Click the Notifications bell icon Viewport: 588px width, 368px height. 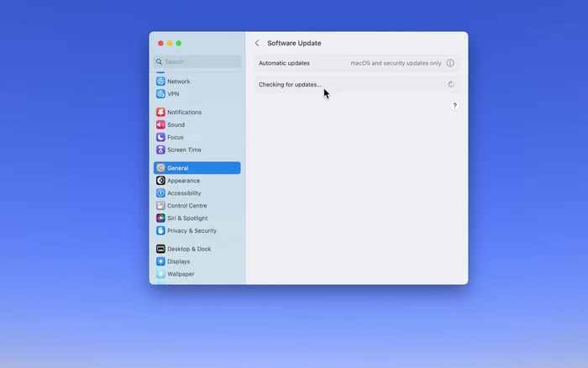pos(160,113)
